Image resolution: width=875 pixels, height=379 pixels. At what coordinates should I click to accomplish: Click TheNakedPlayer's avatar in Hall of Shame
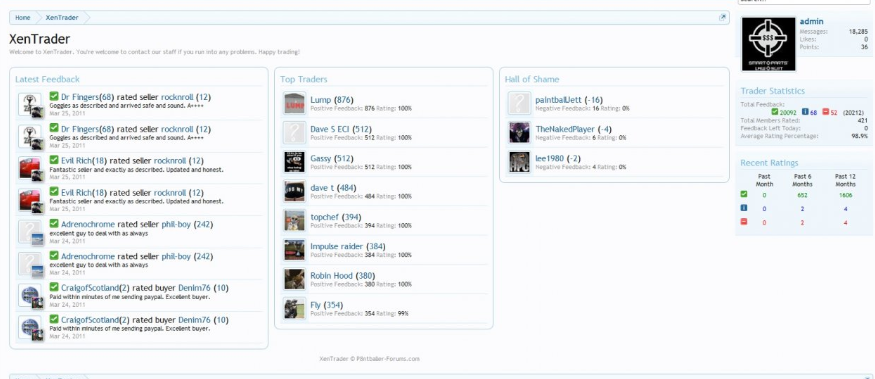coord(519,132)
